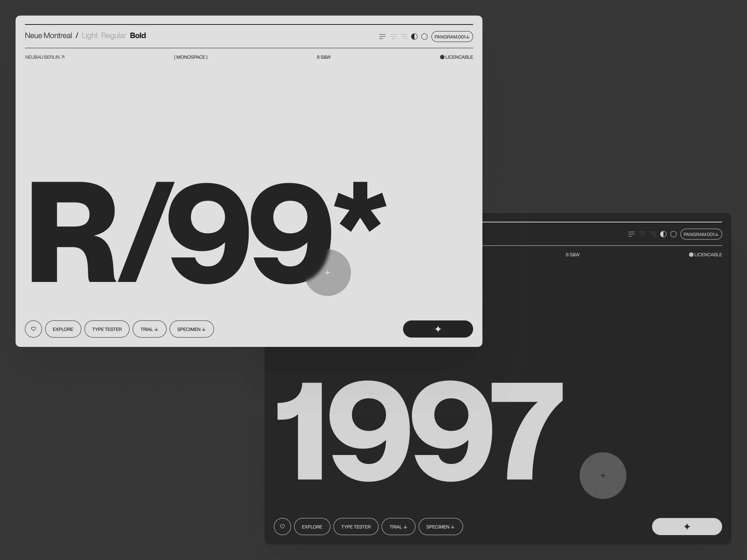Viewport: 747px width, 560px height.
Task: Click EXPLORE button on dark card
Action: tap(311, 527)
